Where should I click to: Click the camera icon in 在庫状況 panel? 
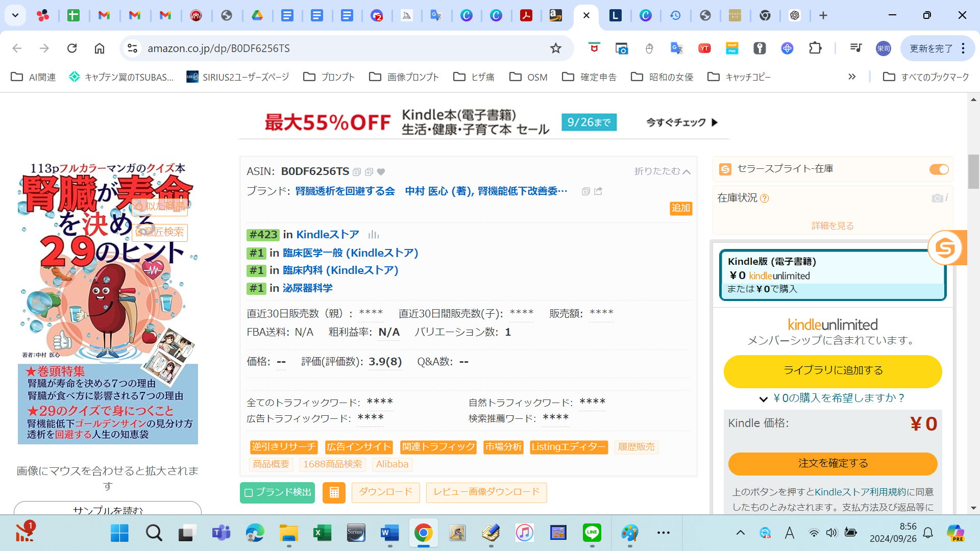[937, 198]
